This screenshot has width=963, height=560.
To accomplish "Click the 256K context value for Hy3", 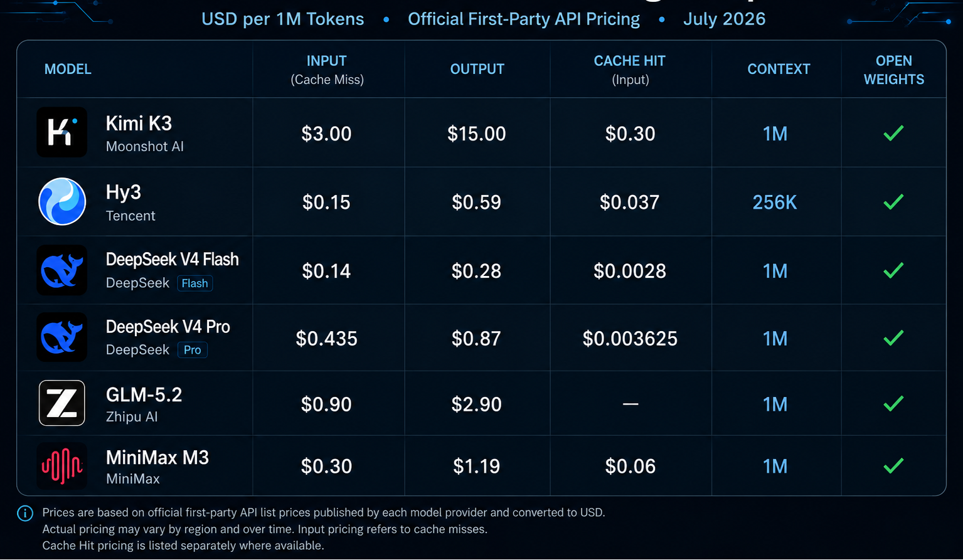I will click(775, 203).
